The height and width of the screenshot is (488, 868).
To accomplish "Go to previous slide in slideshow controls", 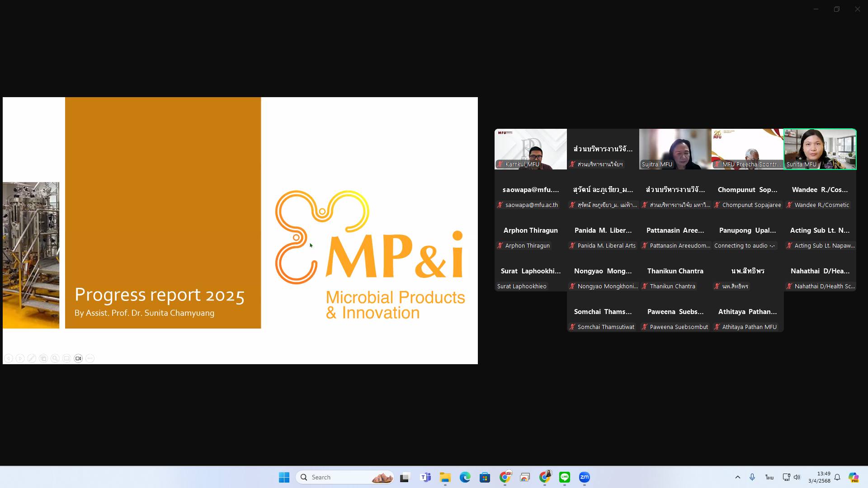I will [9, 358].
